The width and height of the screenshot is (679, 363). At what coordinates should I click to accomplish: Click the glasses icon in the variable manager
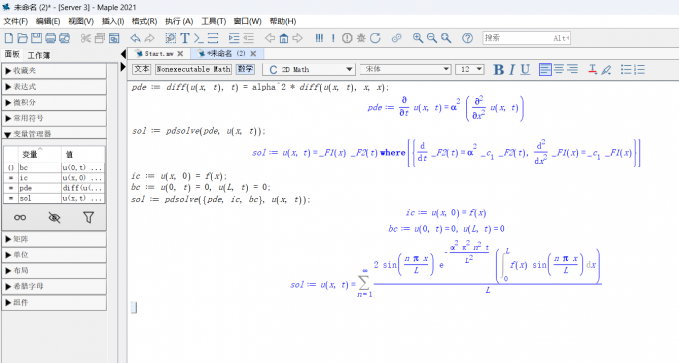point(20,217)
